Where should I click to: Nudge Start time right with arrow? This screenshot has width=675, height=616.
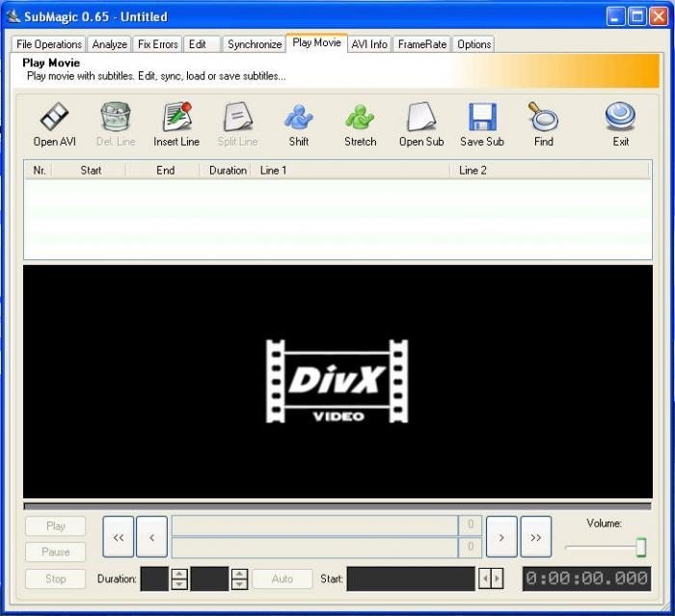[498, 579]
